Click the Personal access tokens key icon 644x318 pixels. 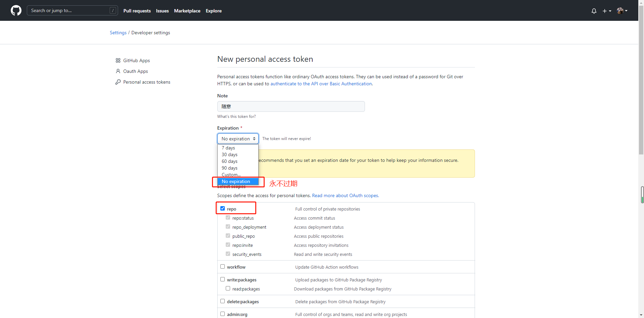[118, 82]
